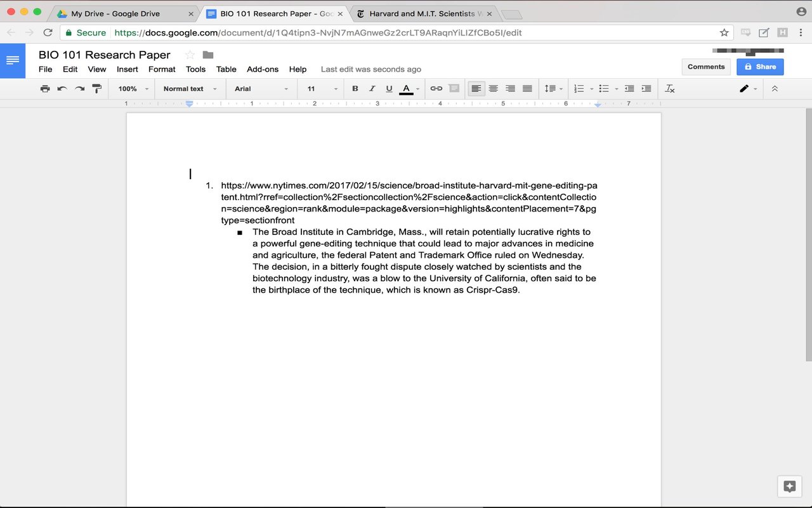Toggle Italic formatting
The width and height of the screenshot is (812, 508).
point(372,89)
